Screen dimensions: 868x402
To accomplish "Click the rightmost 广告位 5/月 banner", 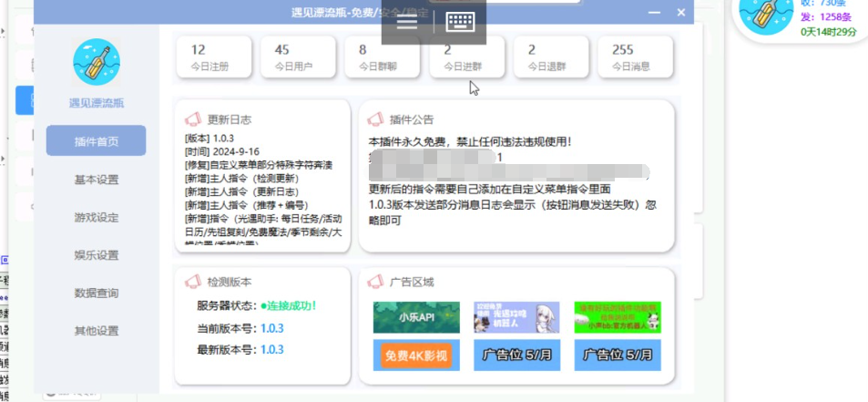I will click(x=618, y=356).
